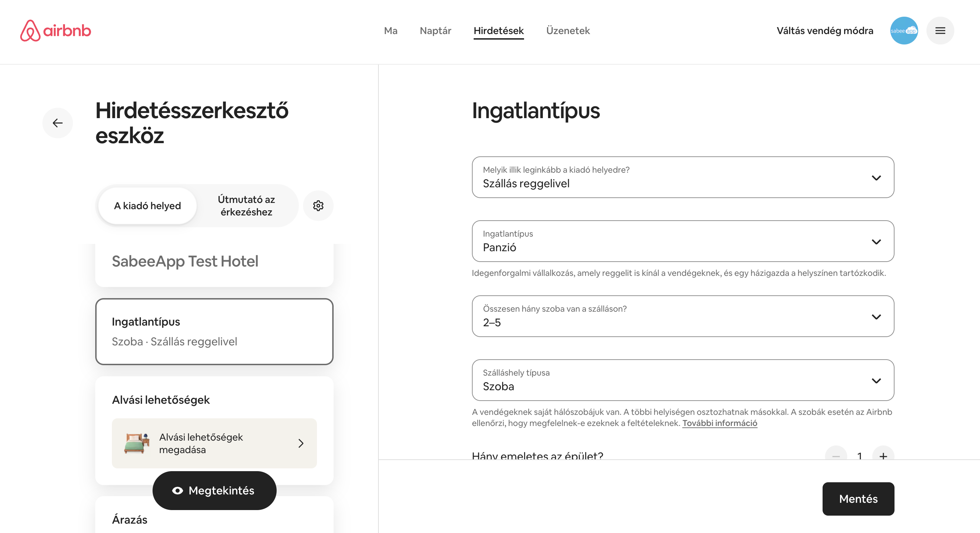980x533 pixels.
Task: Expand the Szálláshely típusa Szoba dropdown
Action: (683, 380)
